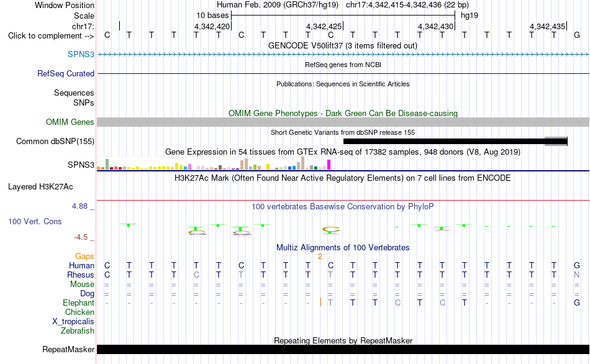590x364 pixels.
Task: Click 'Short Genetic Variants from dbSNP release 155'
Action: tap(343, 132)
